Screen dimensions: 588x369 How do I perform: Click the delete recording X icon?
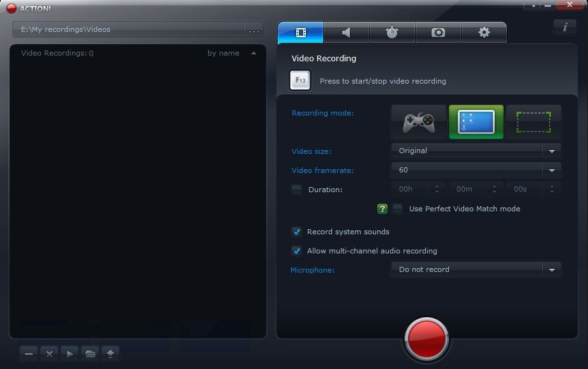pos(49,354)
